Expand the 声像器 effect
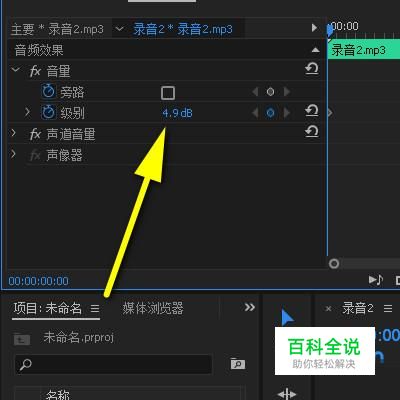 tap(13, 154)
